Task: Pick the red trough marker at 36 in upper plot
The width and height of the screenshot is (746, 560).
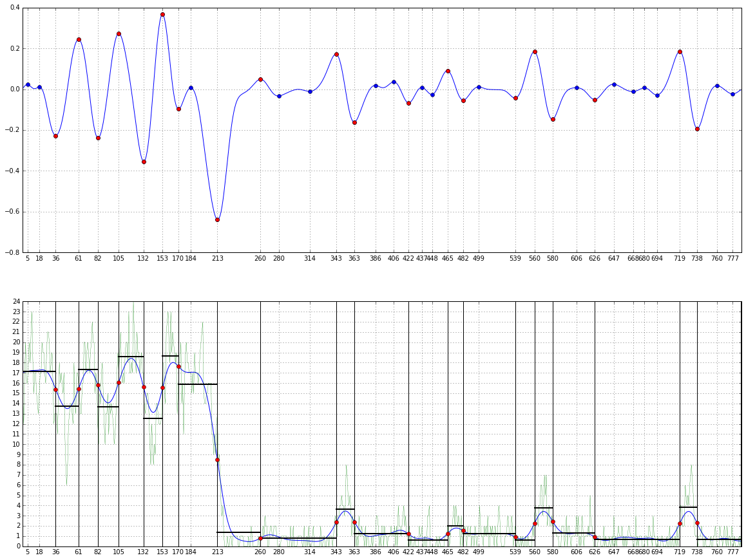Action: click(x=55, y=136)
